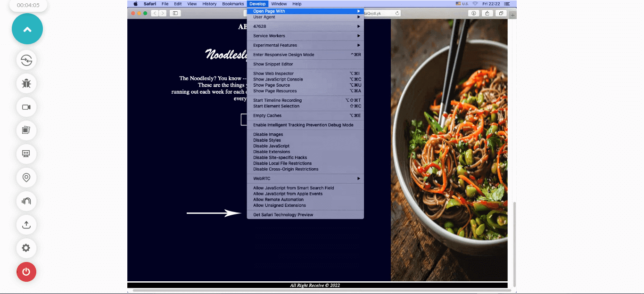Screen dimensions: 644x294
Task: Toggle Safari's sidebar button
Action: (x=175, y=13)
